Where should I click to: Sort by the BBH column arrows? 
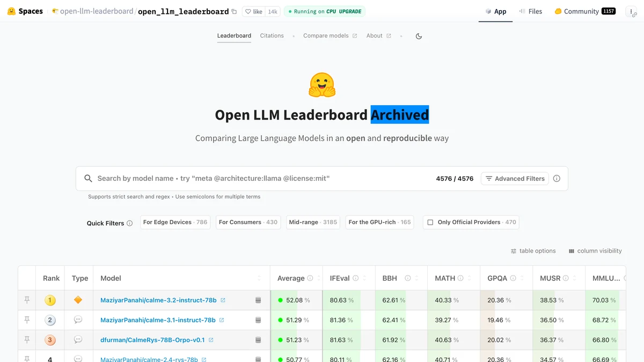point(418,278)
